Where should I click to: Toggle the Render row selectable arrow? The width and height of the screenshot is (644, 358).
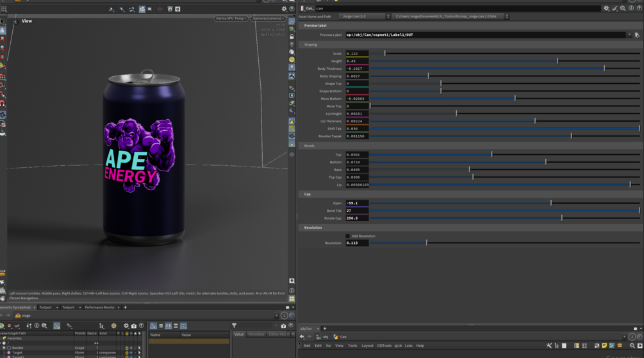pyautogui.click(x=139, y=348)
